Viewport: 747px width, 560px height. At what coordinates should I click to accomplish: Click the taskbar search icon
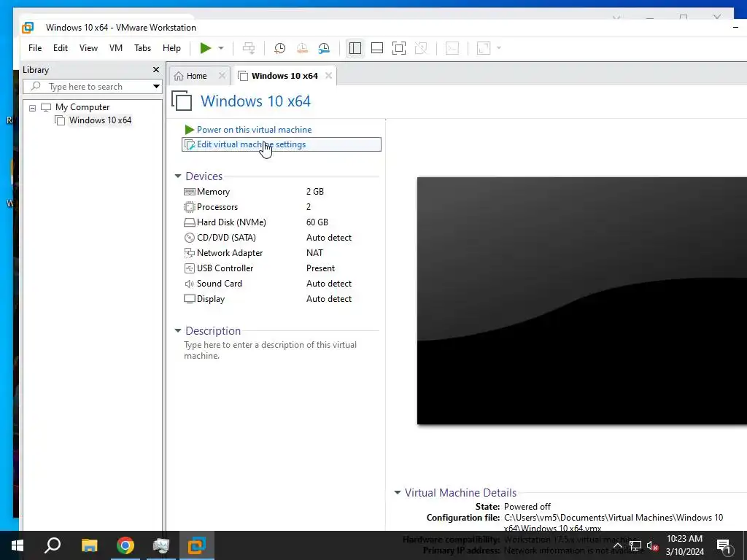pyautogui.click(x=53, y=545)
